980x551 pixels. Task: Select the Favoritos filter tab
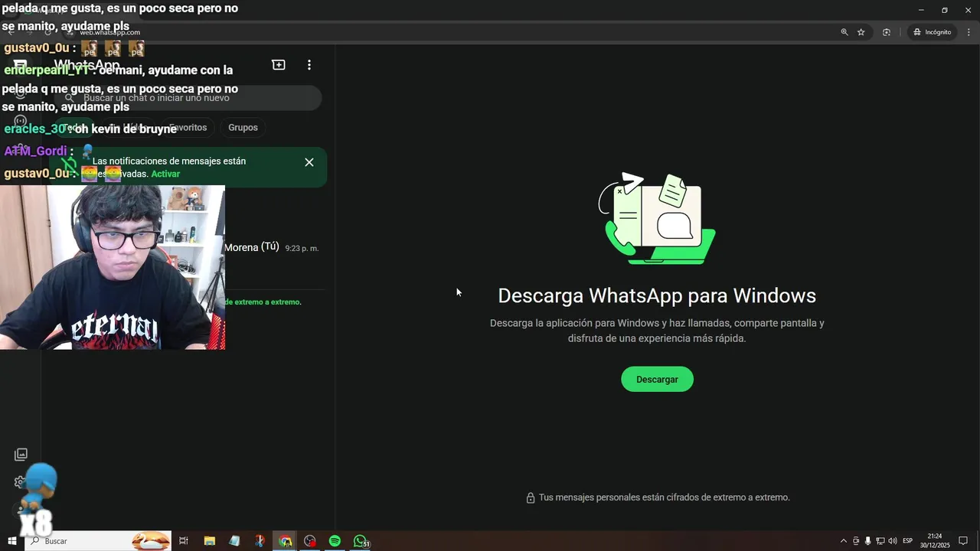(x=188, y=128)
